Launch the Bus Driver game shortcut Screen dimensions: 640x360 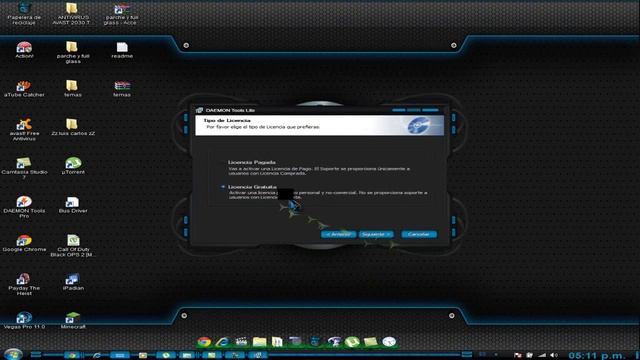[x=73, y=204]
